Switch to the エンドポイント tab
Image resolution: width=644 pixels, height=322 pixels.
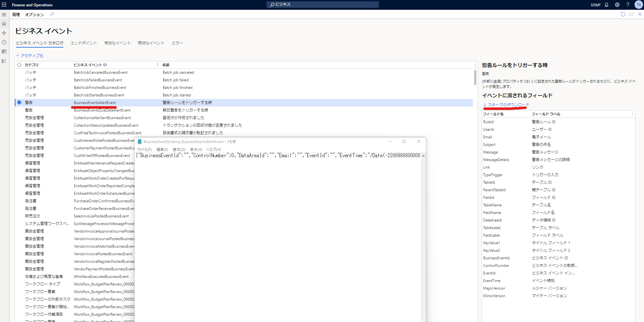[x=84, y=43]
